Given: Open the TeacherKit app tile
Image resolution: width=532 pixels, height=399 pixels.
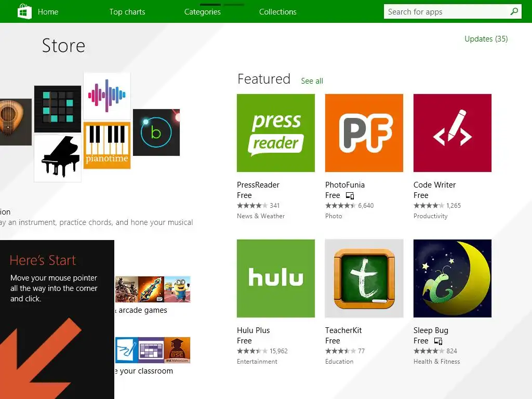Looking at the screenshot, I should click(364, 278).
